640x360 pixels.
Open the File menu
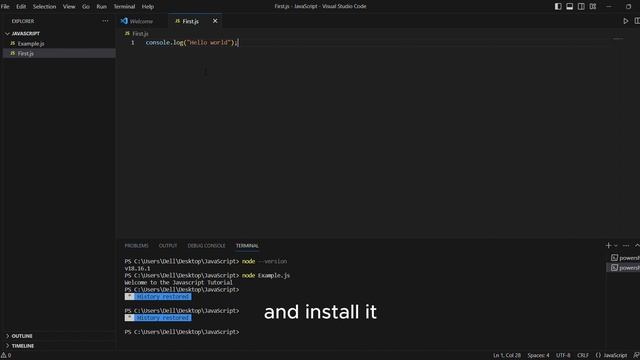(x=5, y=7)
